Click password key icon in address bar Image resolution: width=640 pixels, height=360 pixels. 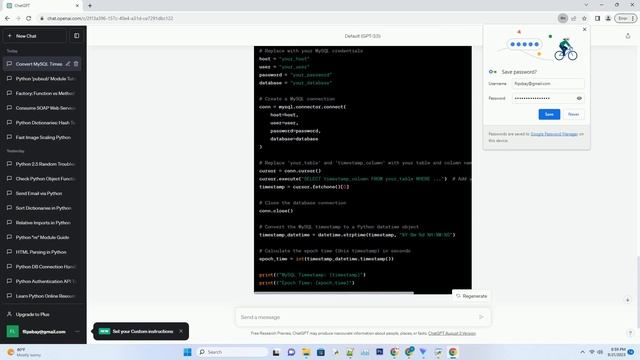click(x=562, y=18)
